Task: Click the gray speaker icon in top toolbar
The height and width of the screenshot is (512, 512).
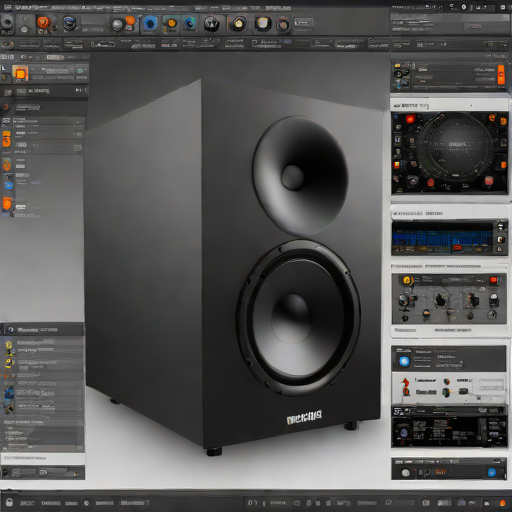Action: 7,23
